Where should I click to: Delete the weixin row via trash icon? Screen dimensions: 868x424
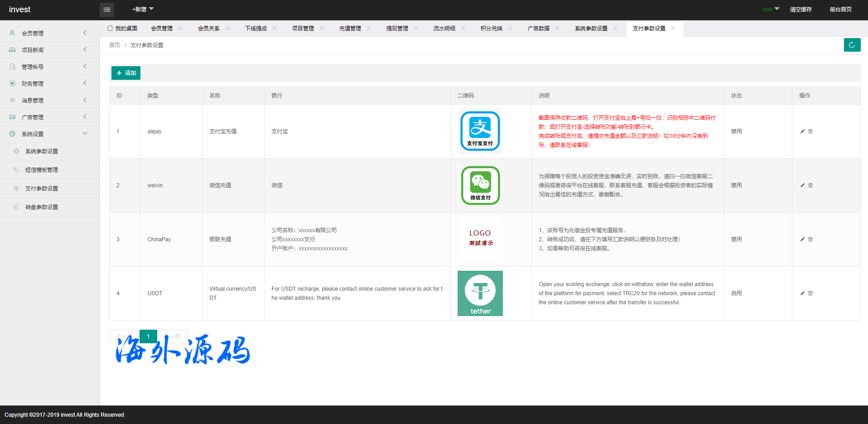[x=810, y=185]
